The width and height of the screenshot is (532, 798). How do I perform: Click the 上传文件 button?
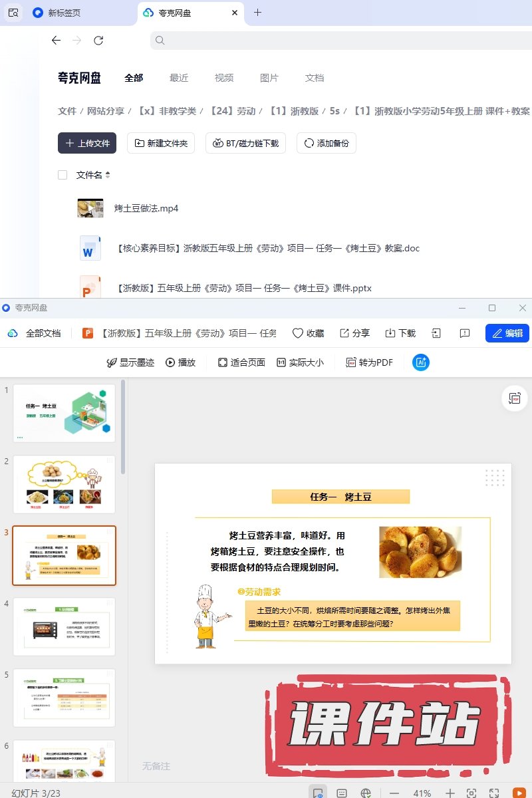[x=87, y=143]
